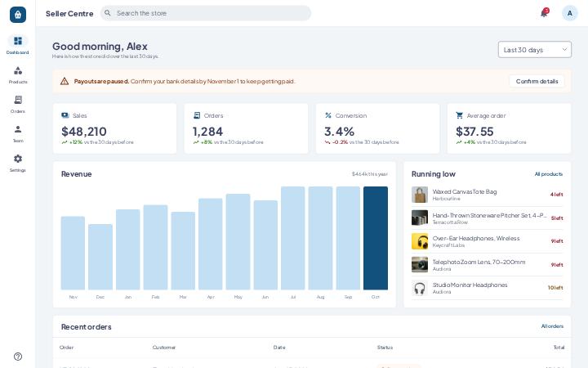Expand the Last 30 days dropdown
This screenshot has width=588, height=368.
pyautogui.click(x=534, y=50)
